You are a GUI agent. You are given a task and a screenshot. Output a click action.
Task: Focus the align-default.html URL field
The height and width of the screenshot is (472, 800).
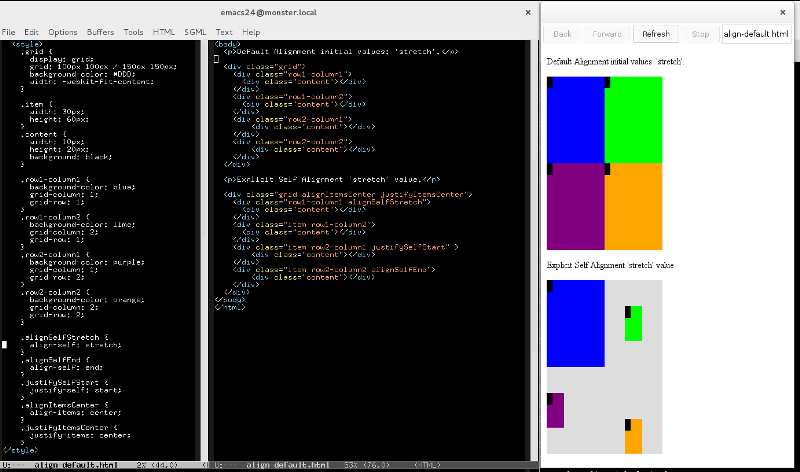(x=756, y=34)
